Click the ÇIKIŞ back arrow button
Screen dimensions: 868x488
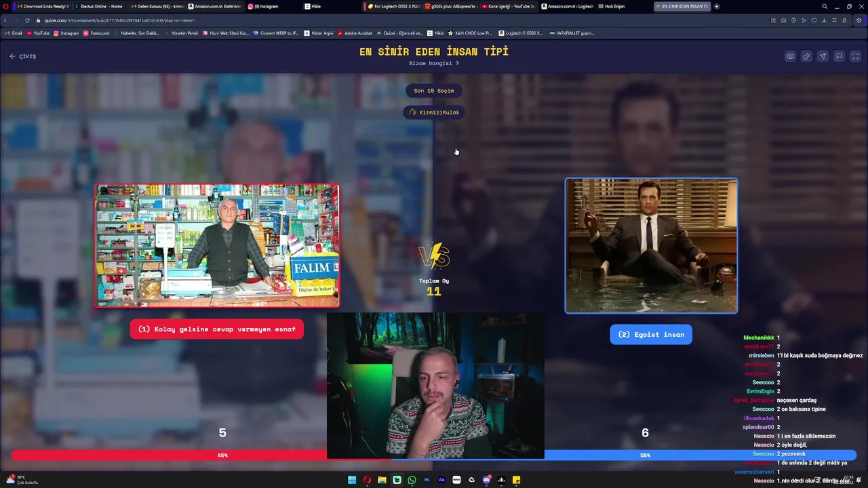click(x=22, y=56)
